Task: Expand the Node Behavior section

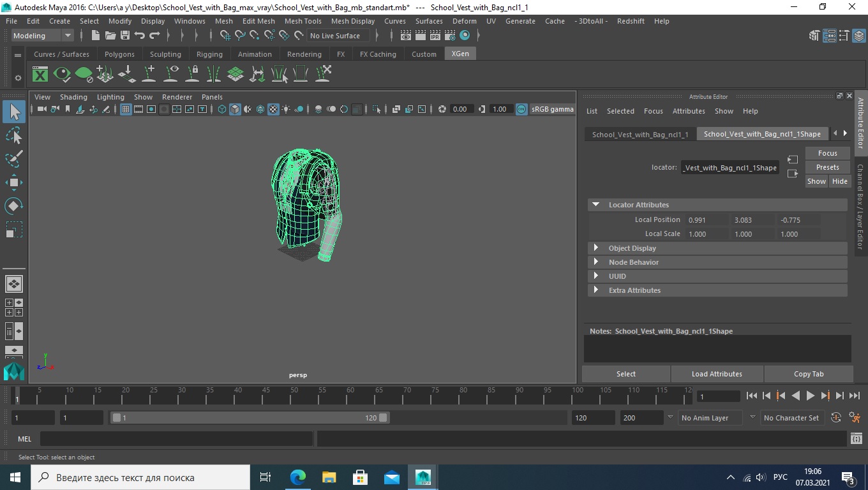Action: (595, 262)
